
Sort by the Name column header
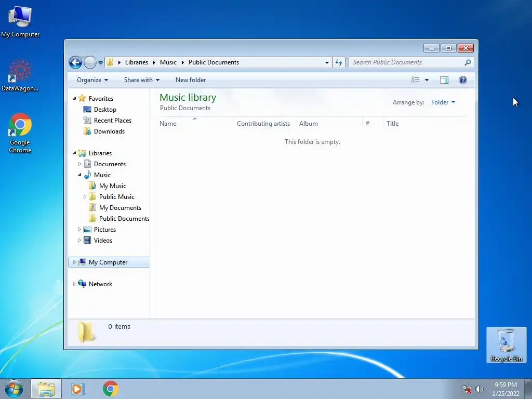tap(195, 124)
